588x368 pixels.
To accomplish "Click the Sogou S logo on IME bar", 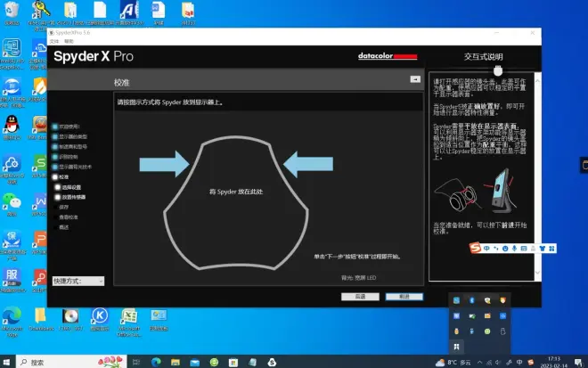I will (x=475, y=248).
